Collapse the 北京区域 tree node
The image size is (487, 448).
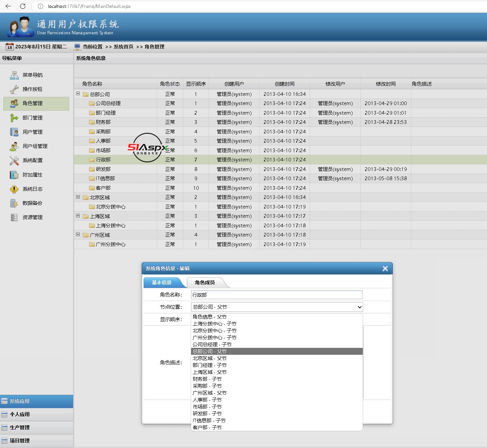(x=78, y=197)
